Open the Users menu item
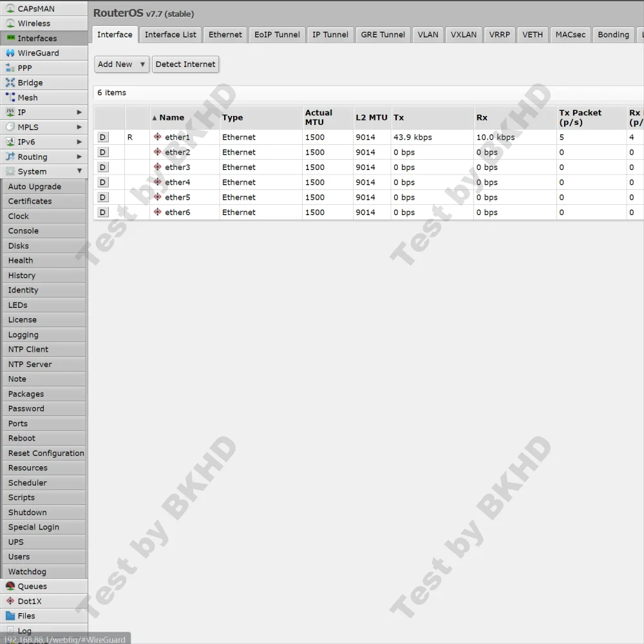Viewport: 644px width, 644px height. coord(44,556)
